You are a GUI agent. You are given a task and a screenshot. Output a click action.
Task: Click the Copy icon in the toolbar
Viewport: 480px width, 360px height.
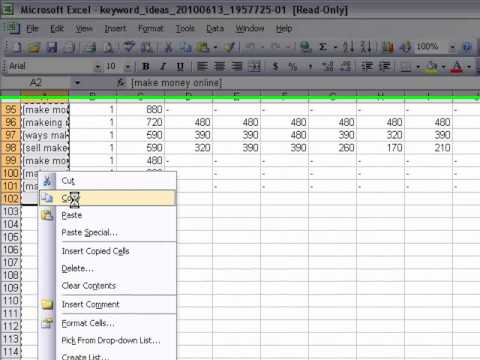pyautogui.click(x=186, y=47)
